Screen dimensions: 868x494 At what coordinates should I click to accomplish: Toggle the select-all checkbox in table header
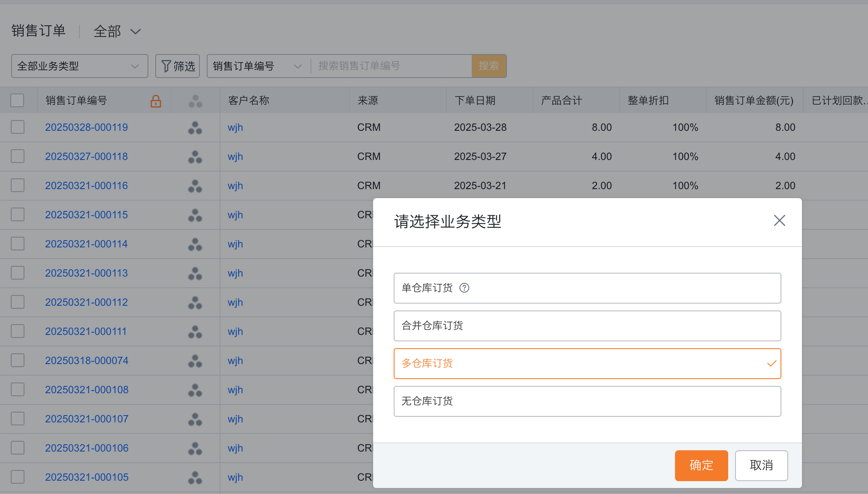(18, 100)
